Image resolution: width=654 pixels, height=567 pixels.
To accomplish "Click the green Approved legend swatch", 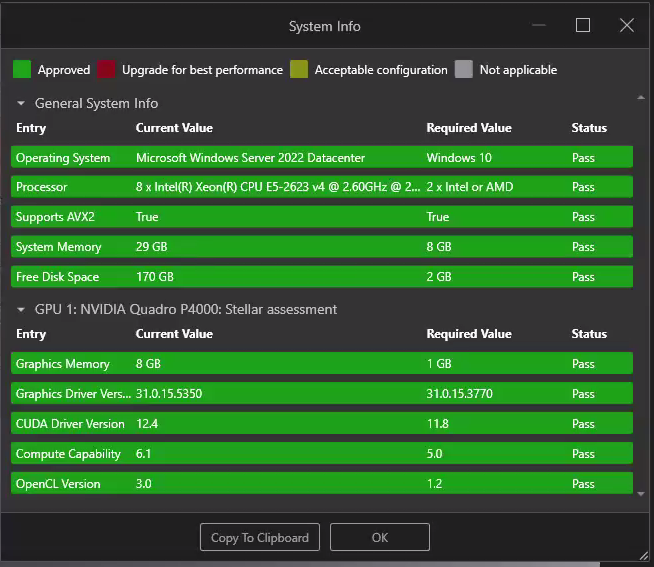I will pyautogui.click(x=22, y=69).
